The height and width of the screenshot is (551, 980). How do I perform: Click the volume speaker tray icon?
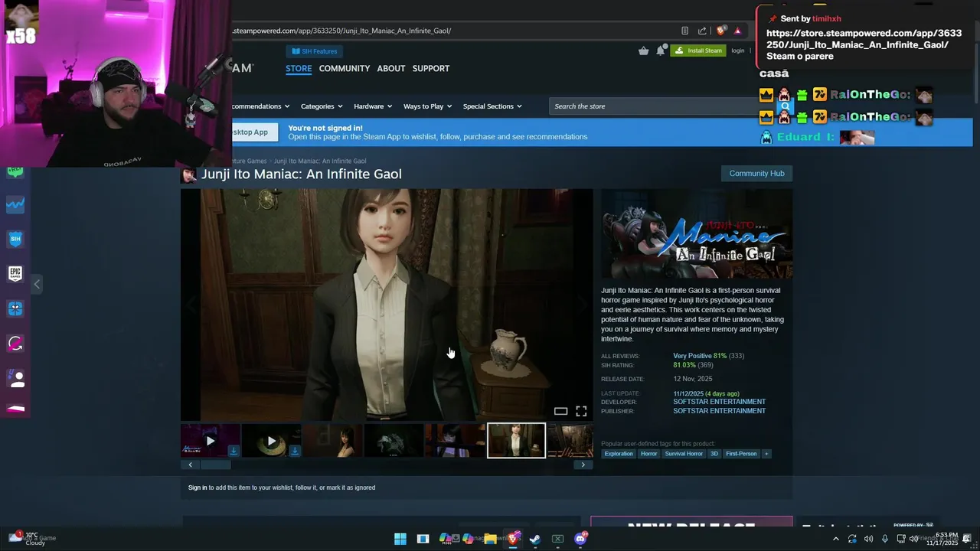[x=868, y=539]
